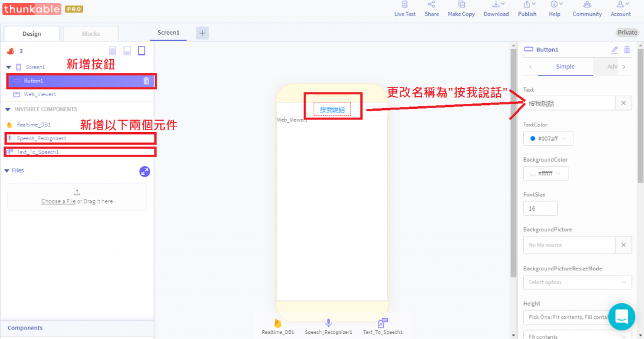Open the Publish menu
This screenshot has height=339, width=644.
527,9
